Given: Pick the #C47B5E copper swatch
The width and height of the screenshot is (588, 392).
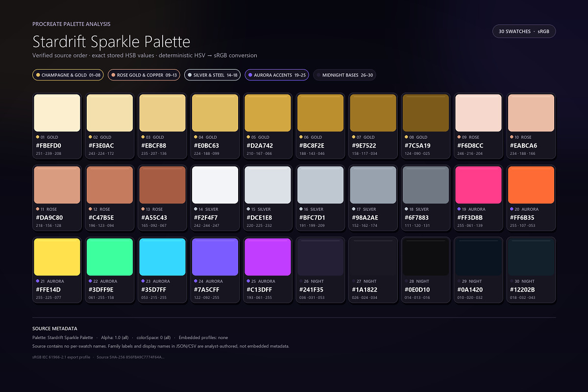Looking at the screenshot, I should click(110, 185).
